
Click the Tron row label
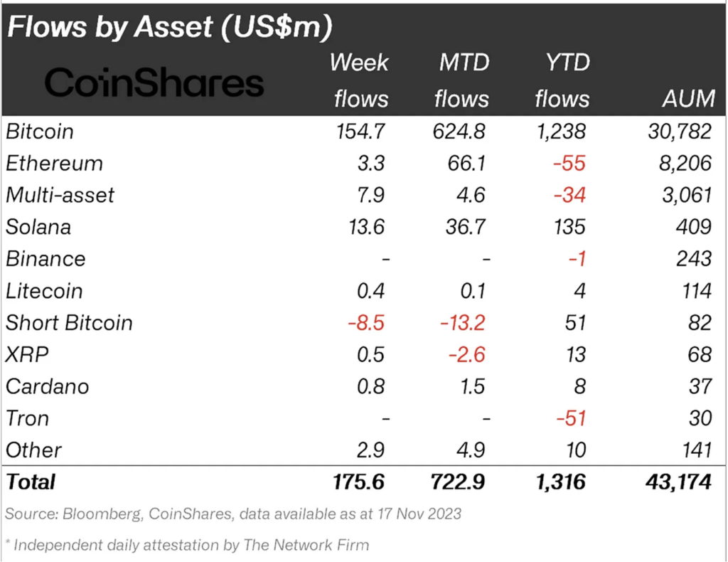click(x=28, y=418)
